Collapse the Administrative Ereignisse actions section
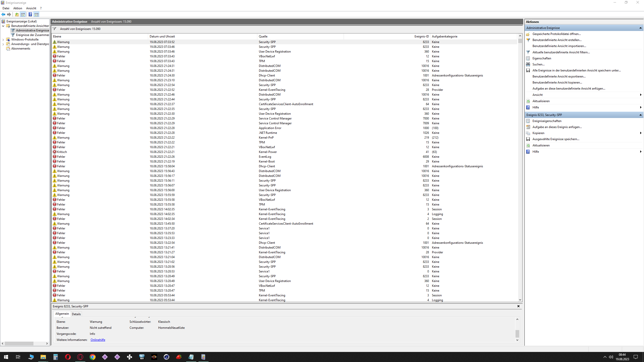Image resolution: width=644 pixels, height=362 pixels. pyautogui.click(x=640, y=28)
